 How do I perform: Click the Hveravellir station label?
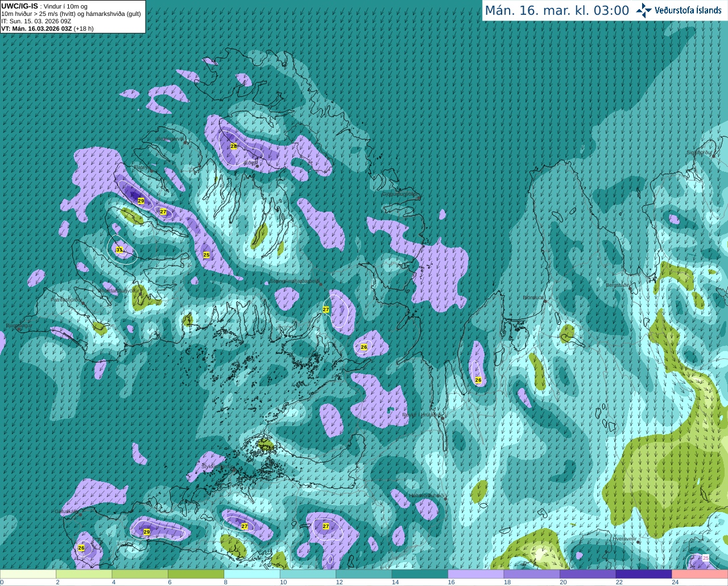click(x=624, y=538)
